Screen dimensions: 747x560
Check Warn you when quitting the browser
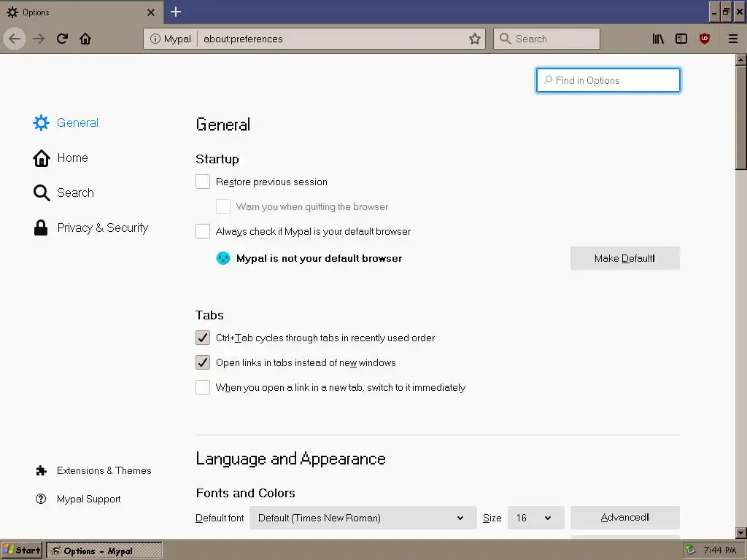(x=223, y=206)
